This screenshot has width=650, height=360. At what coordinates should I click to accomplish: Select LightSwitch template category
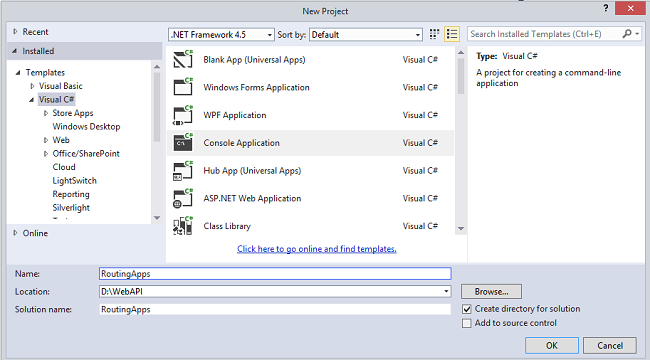(x=74, y=181)
